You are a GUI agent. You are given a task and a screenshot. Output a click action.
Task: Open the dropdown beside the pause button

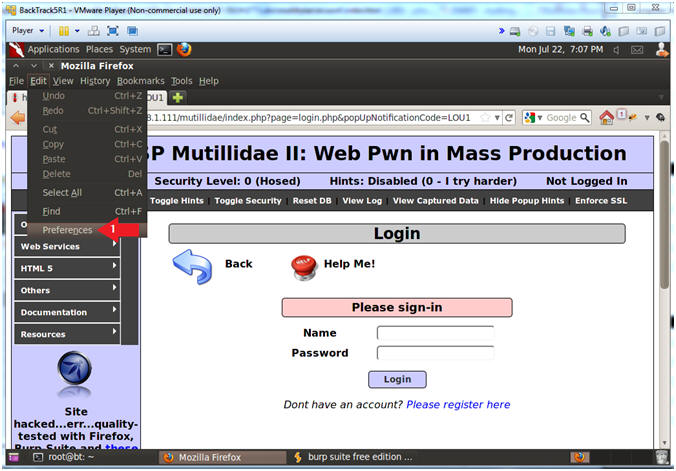point(77,31)
